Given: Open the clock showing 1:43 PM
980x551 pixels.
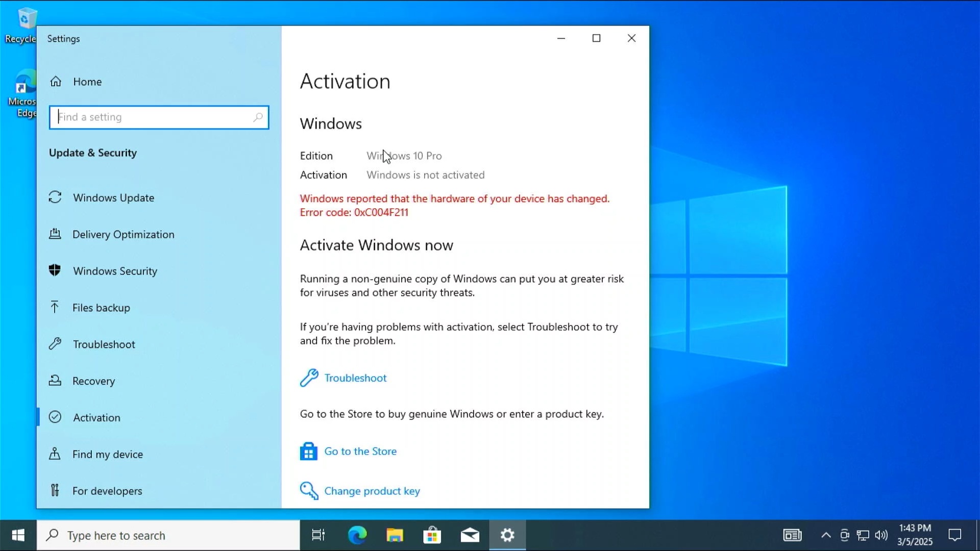Looking at the screenshot, I should point(915,535).
